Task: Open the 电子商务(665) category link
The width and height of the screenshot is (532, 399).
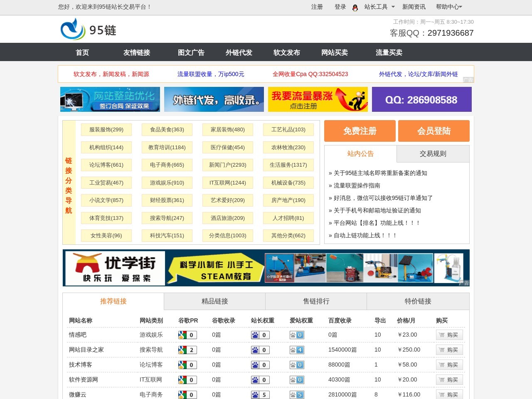Action: pyautogui.click(x=167, y=165)
